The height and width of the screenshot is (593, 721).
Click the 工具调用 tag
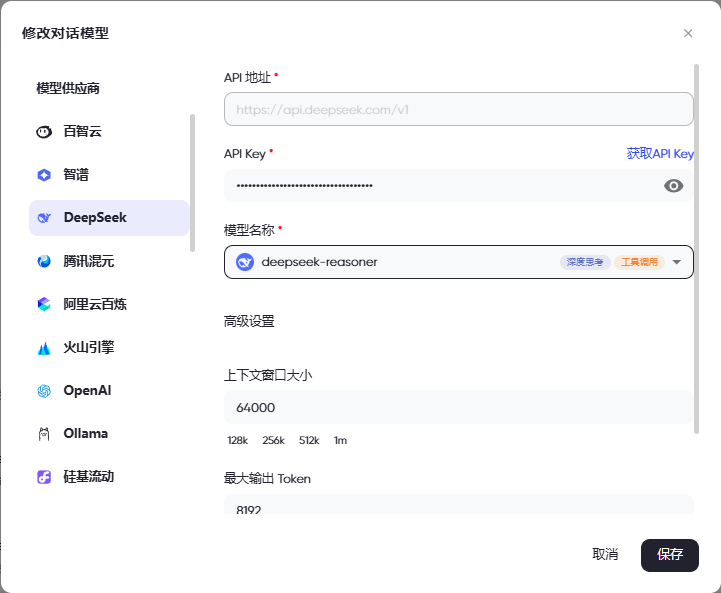click(x=639, y=262)
